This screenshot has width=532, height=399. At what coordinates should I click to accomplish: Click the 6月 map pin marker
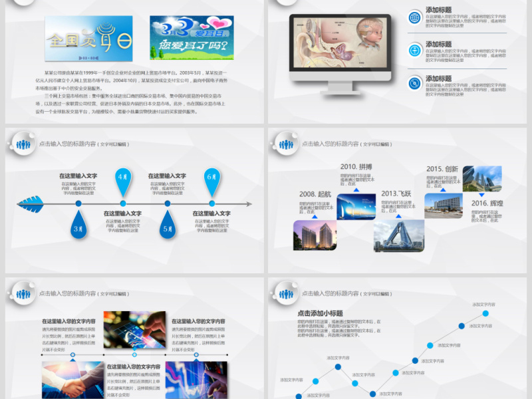tap(211, 178)
